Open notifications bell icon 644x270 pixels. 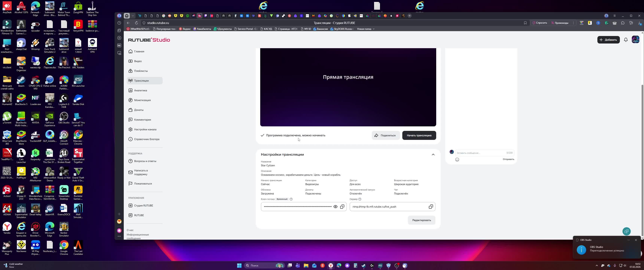pos(626,40)
